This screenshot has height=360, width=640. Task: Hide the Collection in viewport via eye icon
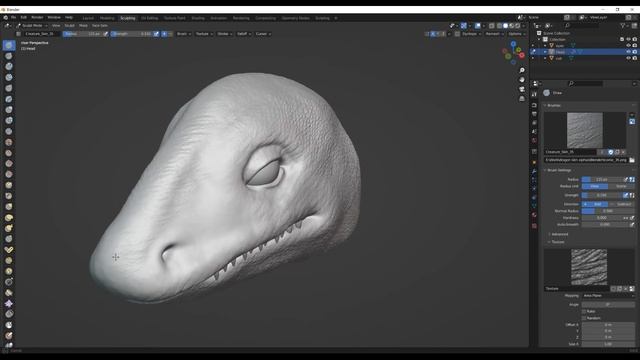(628, 39)
